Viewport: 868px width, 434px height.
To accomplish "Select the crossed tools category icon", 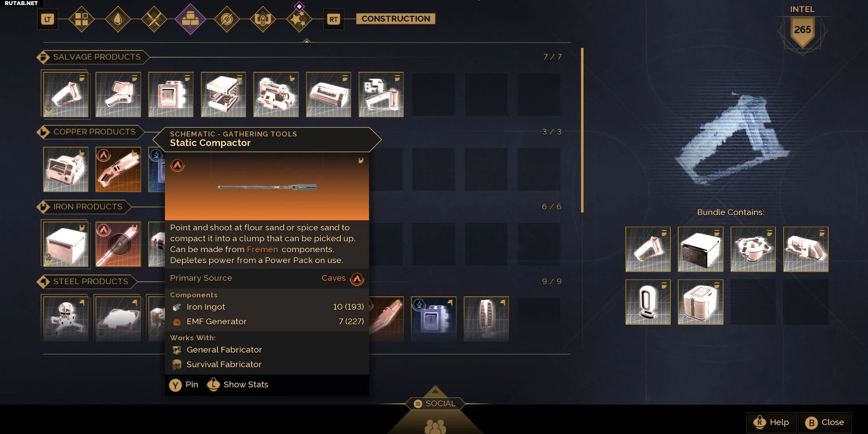I will pyautogui.click(x=154, y=19).
